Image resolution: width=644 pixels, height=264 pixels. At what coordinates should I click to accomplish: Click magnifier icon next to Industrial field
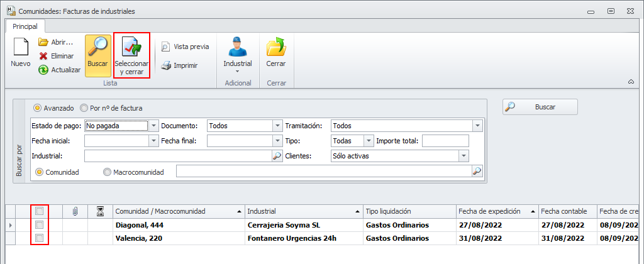277,156
